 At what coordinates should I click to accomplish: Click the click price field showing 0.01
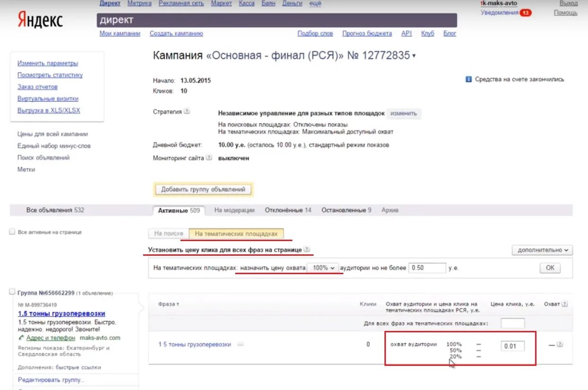512,346
